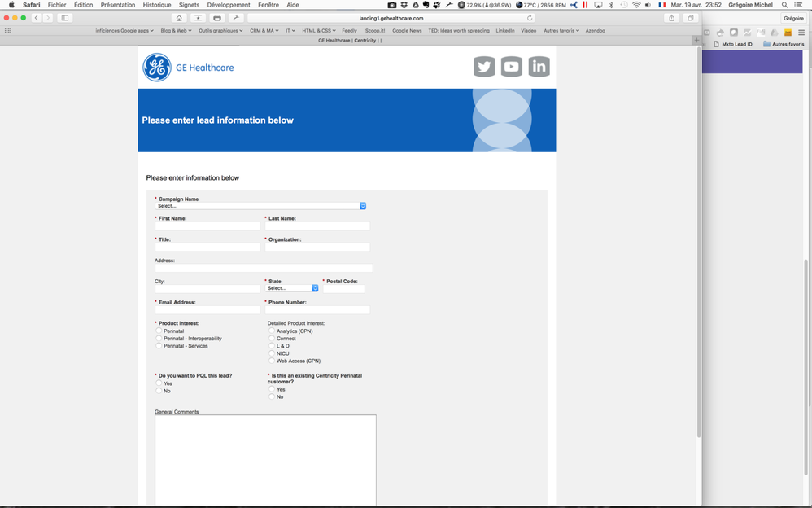The width and height of the screenshot is (812, 508).
Task: Open the Développement menu
Action: point(229,5)
